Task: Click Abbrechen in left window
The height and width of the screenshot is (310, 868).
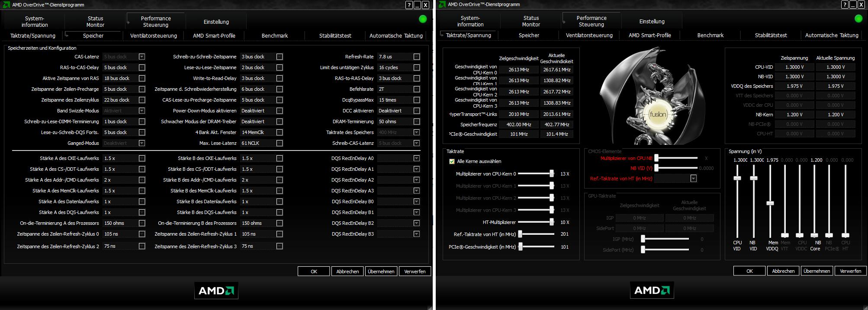Action: 347,272
